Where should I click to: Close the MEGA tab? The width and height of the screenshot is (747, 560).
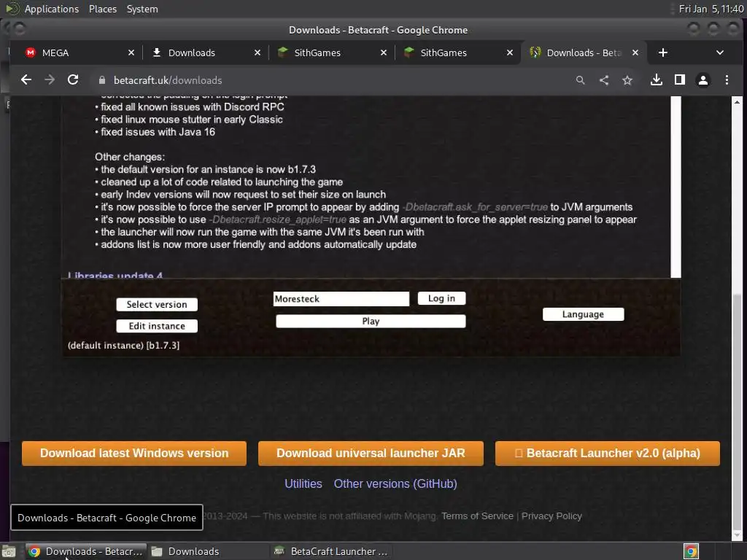tap(131, 52)
